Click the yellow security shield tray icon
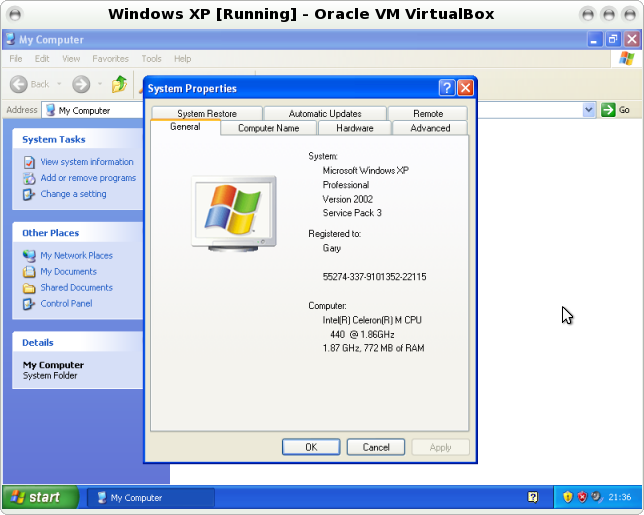The width and height of the screenshot is (644, 515). tap(568, 497)
